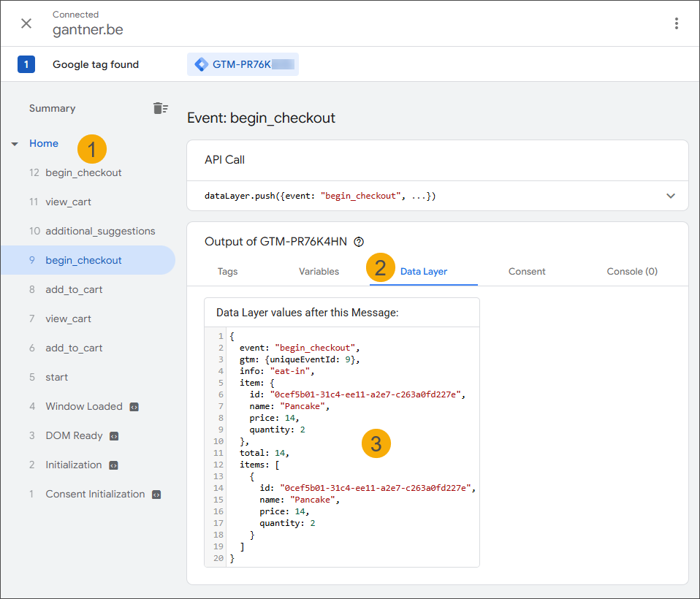Open the three-dot options menu
Screen dimensions: 700x599
(676, 23)
